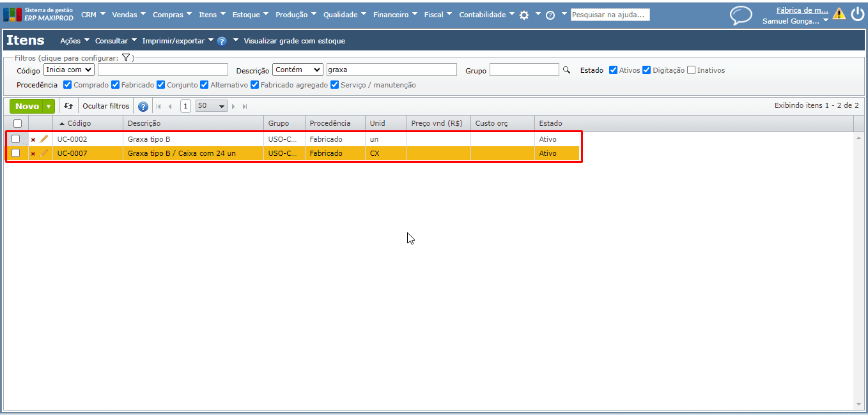Go to previous page of results
The image size is (868, 415).
(170, 107)
